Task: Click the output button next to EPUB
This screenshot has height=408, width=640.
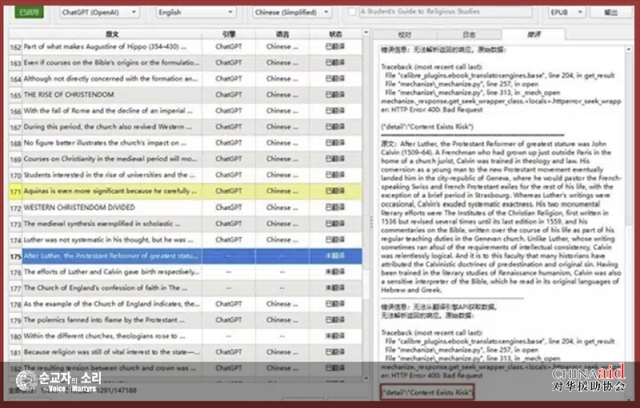Action: click(x=611, y=12)
